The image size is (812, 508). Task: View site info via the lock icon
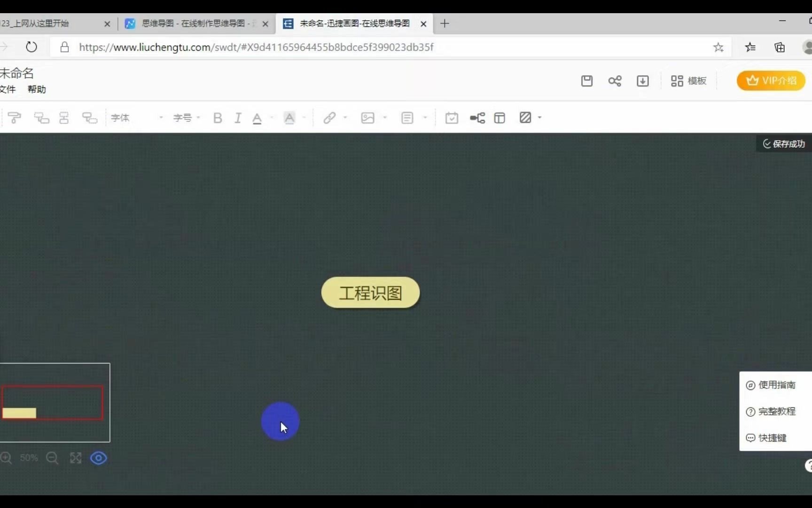pyautogui.click(x=65, y=47)
